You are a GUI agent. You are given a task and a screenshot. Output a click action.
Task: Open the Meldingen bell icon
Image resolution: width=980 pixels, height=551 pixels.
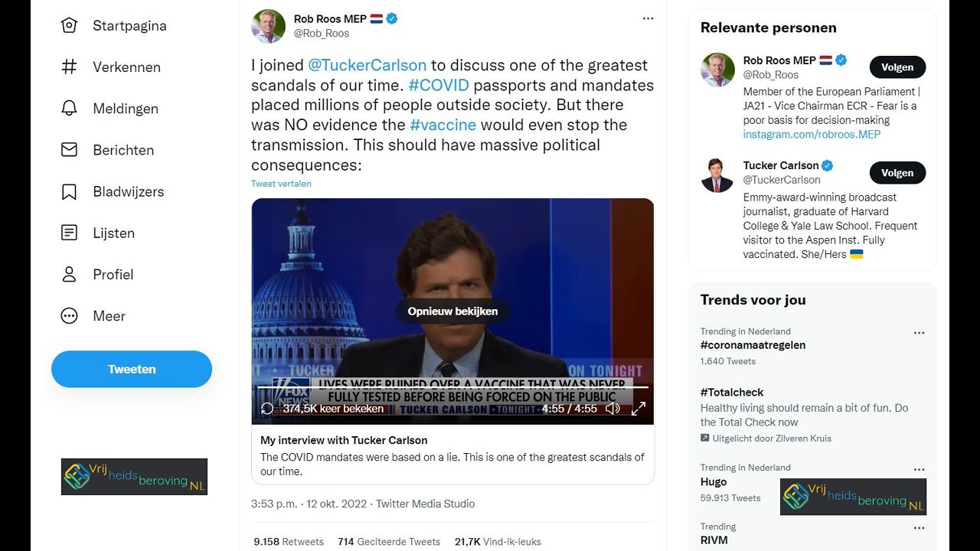click(69, 109)
